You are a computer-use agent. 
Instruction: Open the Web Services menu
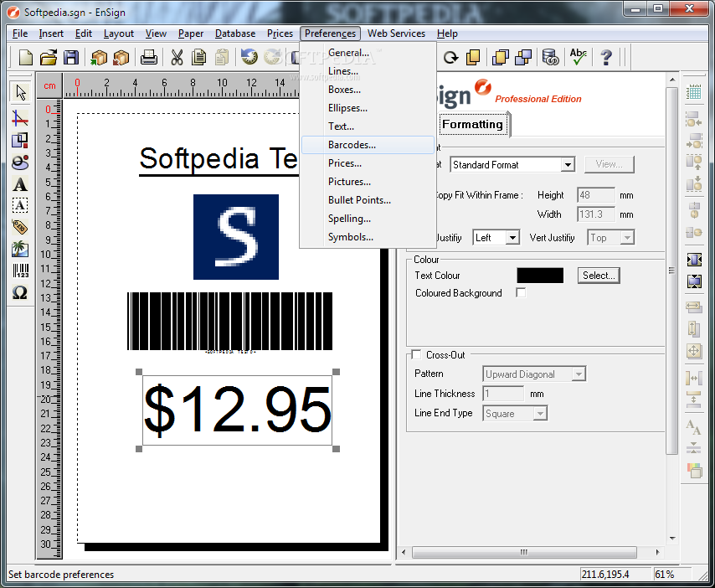click(396, 34)
